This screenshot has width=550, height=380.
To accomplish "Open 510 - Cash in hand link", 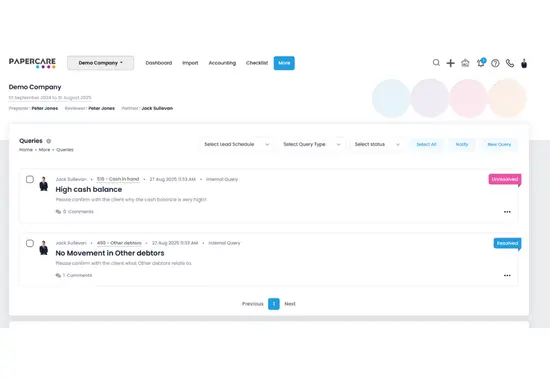I will [118, 179].
